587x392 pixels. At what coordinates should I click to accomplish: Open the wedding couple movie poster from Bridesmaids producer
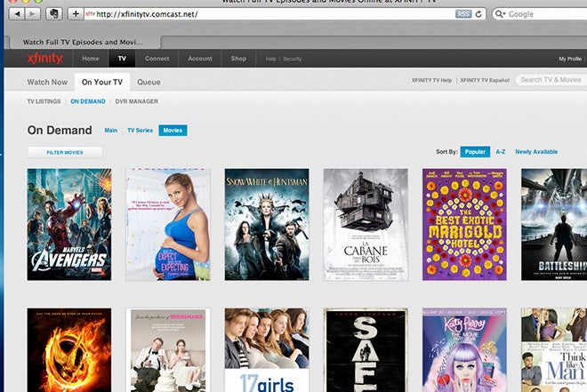[x=168, y=350]
